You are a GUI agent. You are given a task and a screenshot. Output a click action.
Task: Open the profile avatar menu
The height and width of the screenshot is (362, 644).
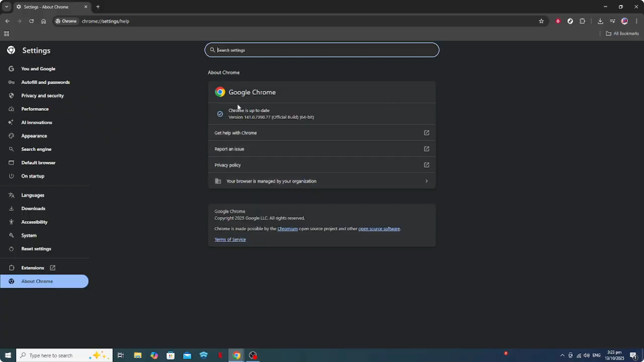pos(624,21)
